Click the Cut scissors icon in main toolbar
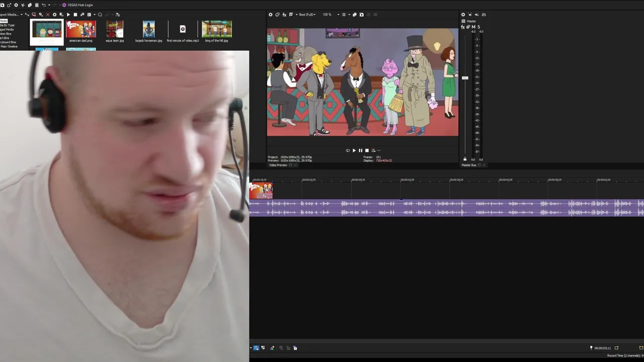 (x=23, y=5)
